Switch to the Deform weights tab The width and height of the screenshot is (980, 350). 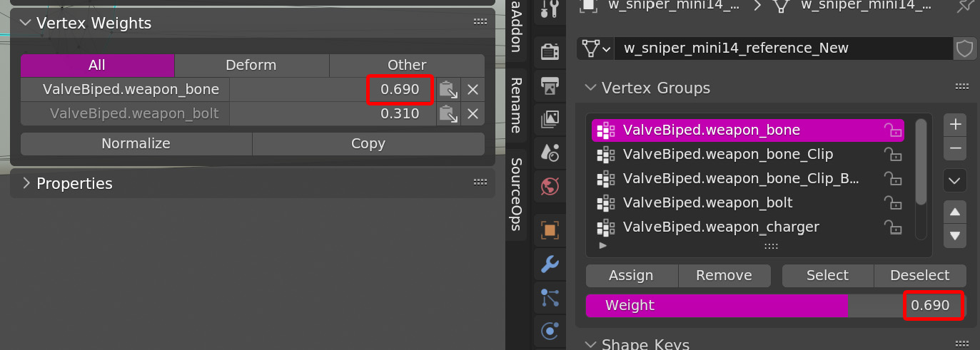pyautogui.click(x=251, y=66)
